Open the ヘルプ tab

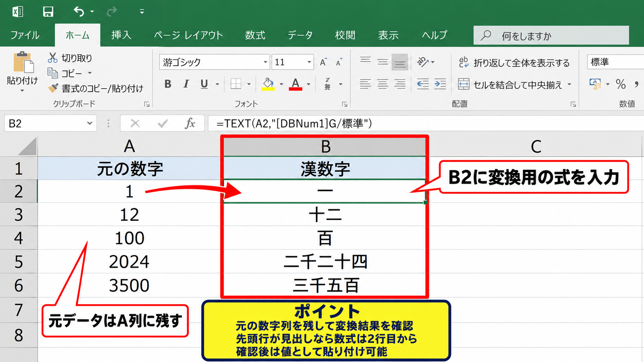(434, 35)
